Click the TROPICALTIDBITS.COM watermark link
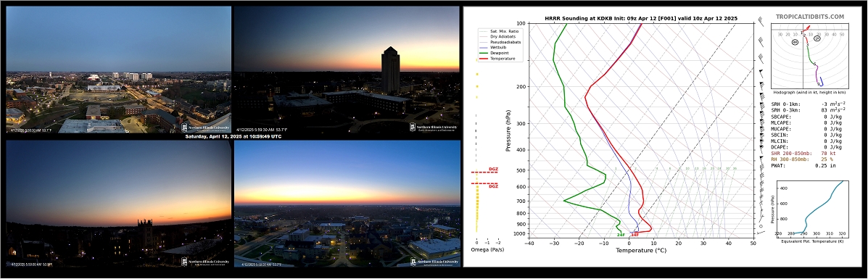 point(810,17)
